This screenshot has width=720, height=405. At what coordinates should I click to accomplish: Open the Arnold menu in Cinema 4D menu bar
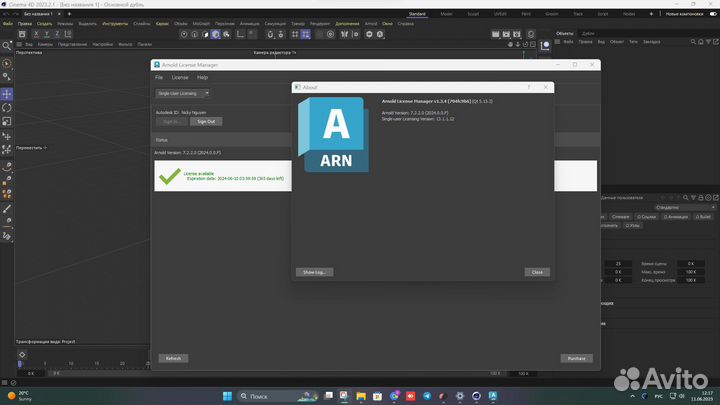371,24
